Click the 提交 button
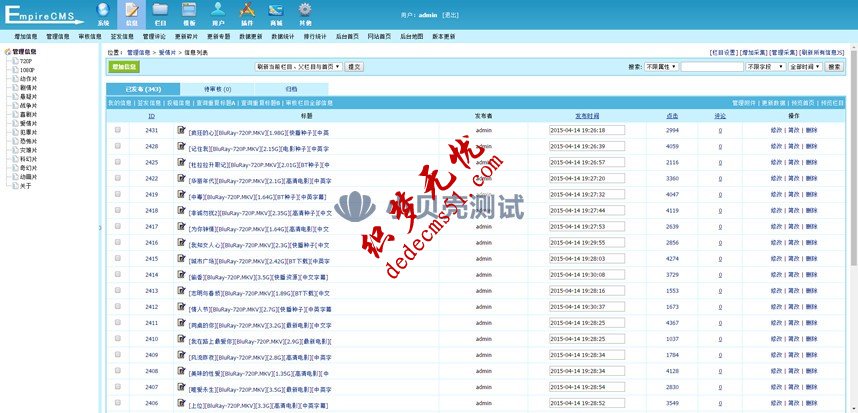 click(355, 66)
